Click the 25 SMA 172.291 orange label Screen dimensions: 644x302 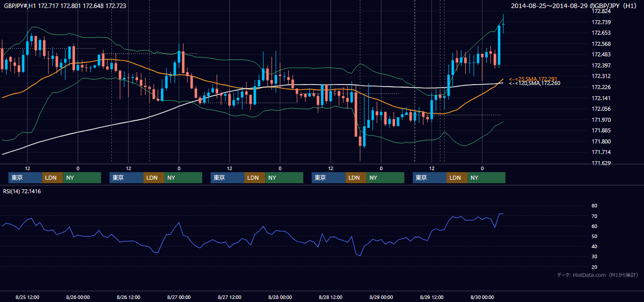pos(533,79)
